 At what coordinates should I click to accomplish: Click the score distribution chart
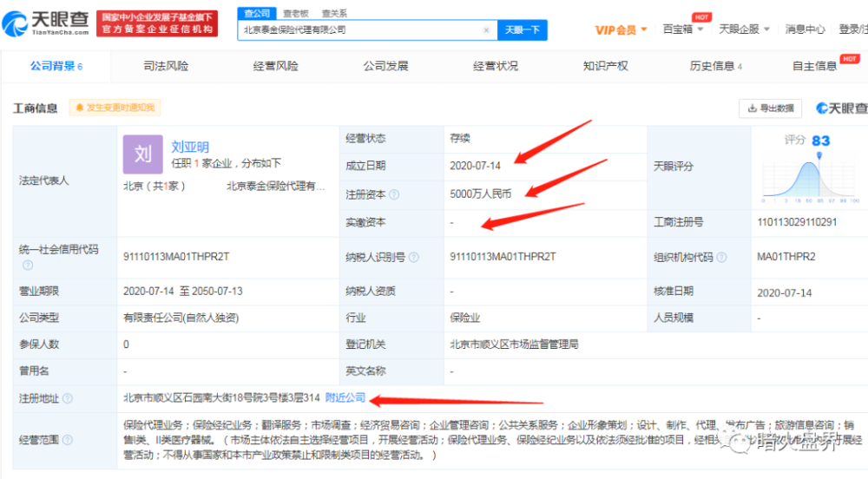(x=811, y=178)
